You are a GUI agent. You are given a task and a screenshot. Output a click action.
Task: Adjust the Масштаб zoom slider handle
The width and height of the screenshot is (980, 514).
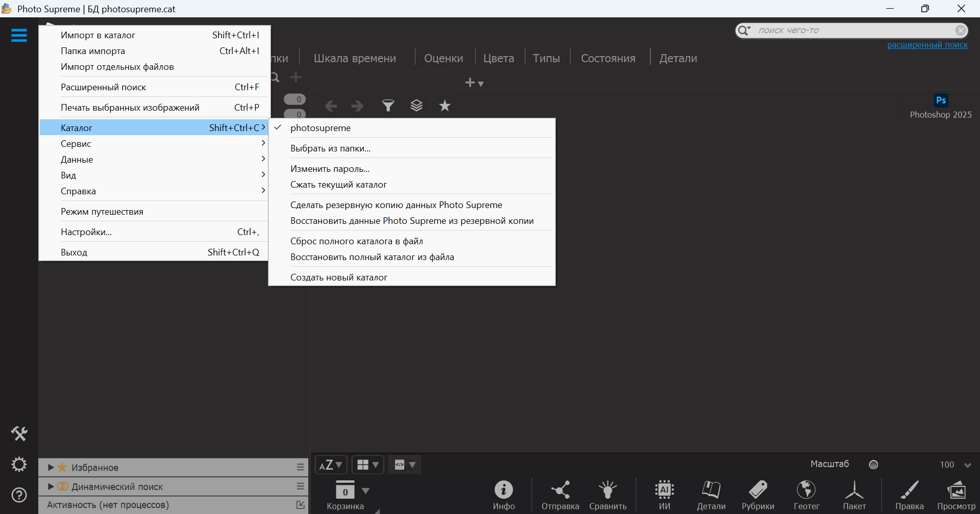point(873,465)
